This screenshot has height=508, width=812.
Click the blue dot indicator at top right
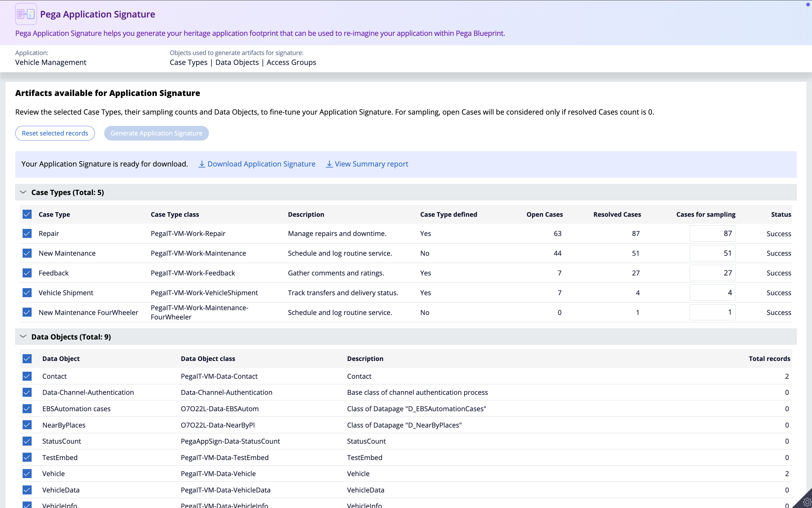point(808,5)
